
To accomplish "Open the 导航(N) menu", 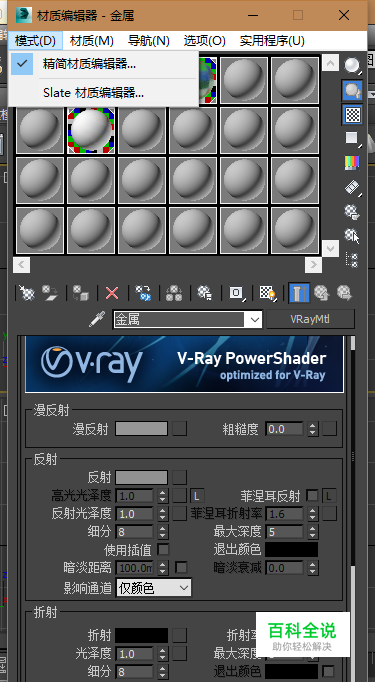I will coord(149,41).
